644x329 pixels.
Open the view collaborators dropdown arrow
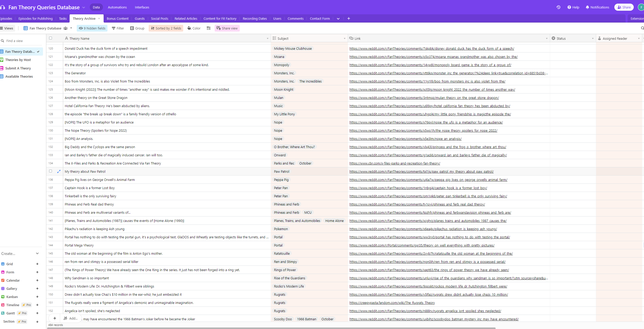(71, 28)
